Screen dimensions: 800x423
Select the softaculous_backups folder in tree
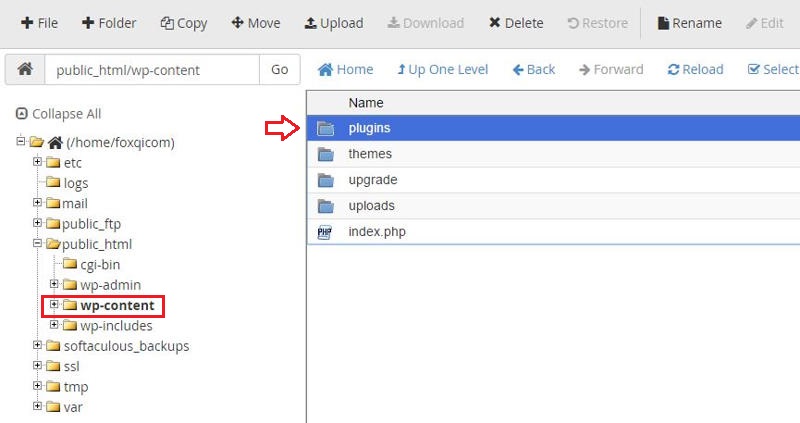126,346
